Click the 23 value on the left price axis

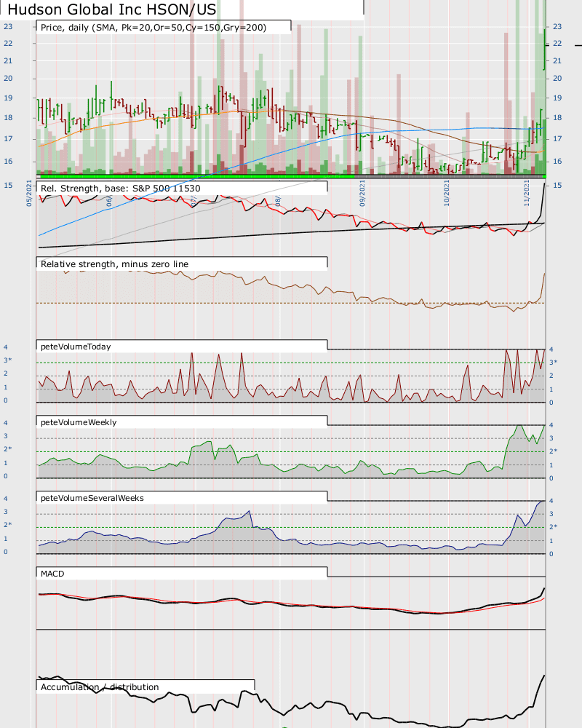[x=8, y=26]
